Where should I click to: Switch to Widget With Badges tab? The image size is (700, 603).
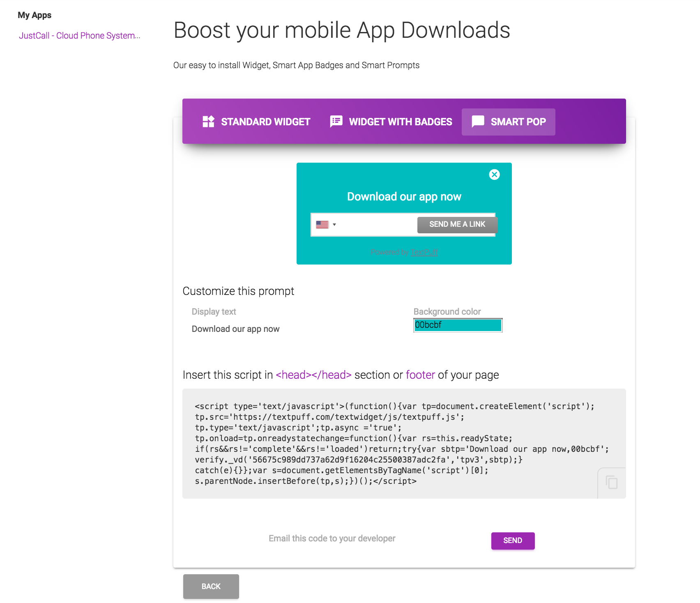391,122
